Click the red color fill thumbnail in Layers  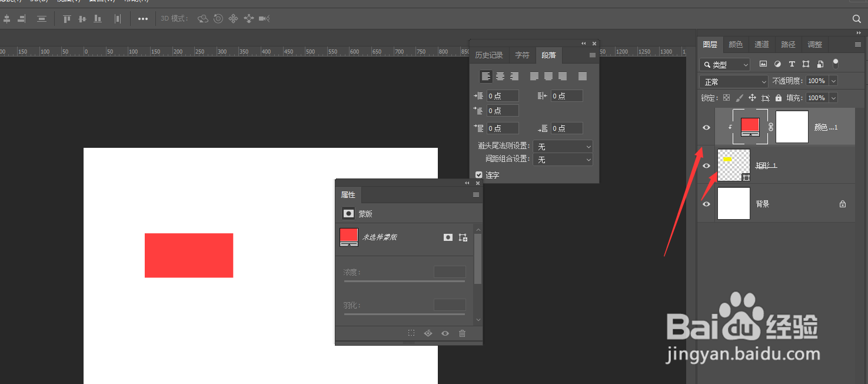pyautogui.click(x=750, y=127)
